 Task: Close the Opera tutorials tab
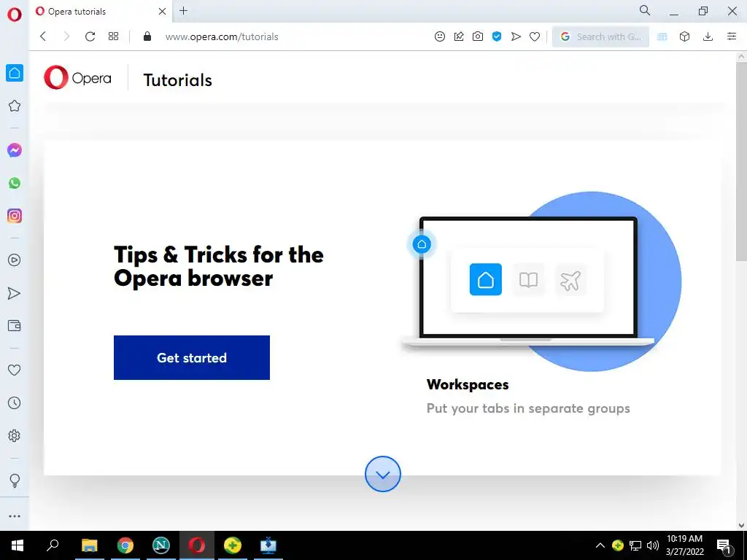click(x=162, y=12)
